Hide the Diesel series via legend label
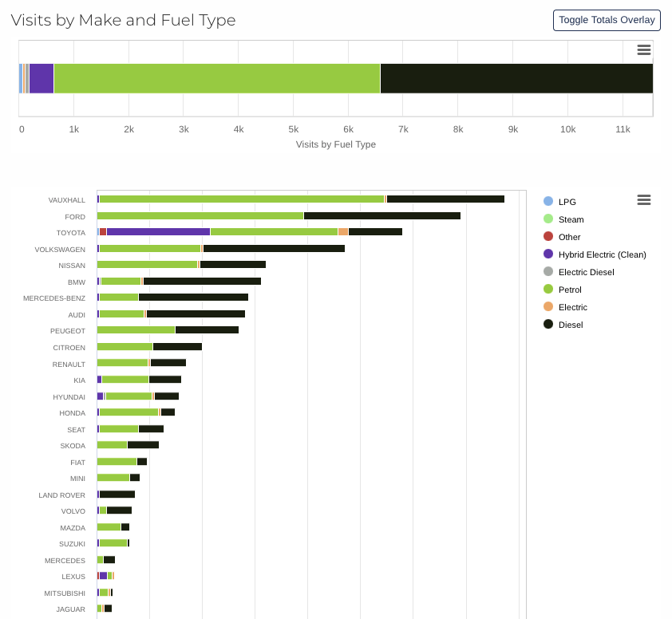The width and height of the screenshot is (672, 619). click(x=570, y=325)
